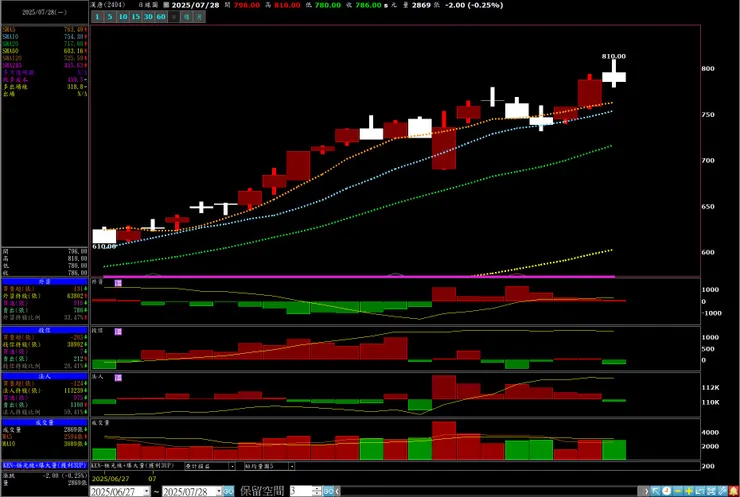740x497 pixels.
Task: Click the SMA5 value row
Action: [x=44, y=29]
